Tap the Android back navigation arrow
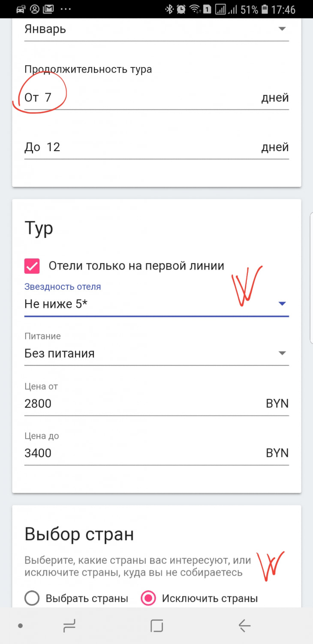The image size is (313, 644). [x=244, y=626]
